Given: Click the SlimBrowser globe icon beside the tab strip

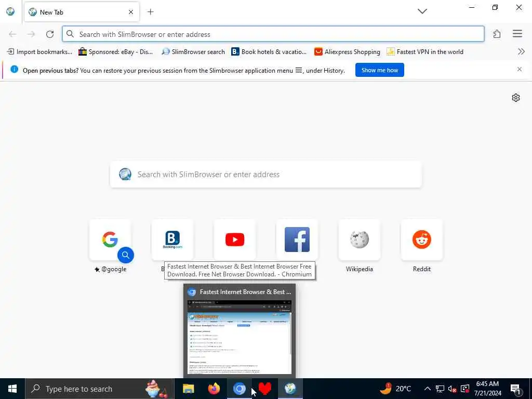Looking at the screenshot, I should 10,11.
